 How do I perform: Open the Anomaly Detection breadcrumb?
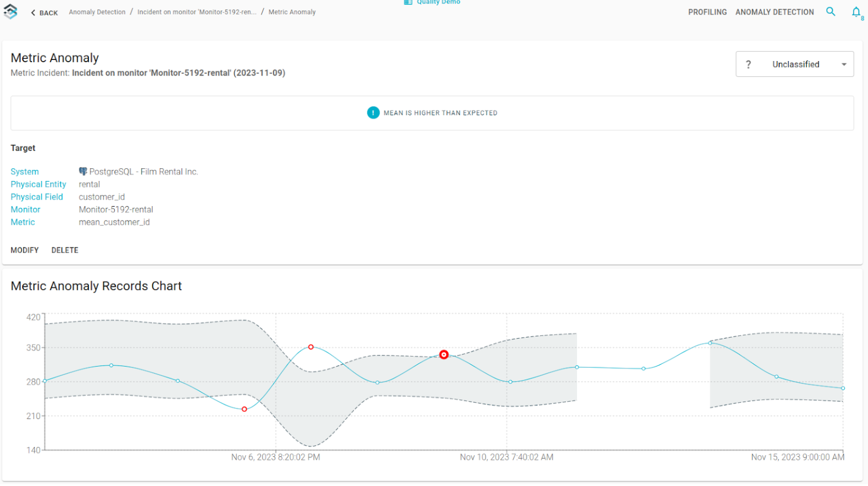(x=97, y=12)
